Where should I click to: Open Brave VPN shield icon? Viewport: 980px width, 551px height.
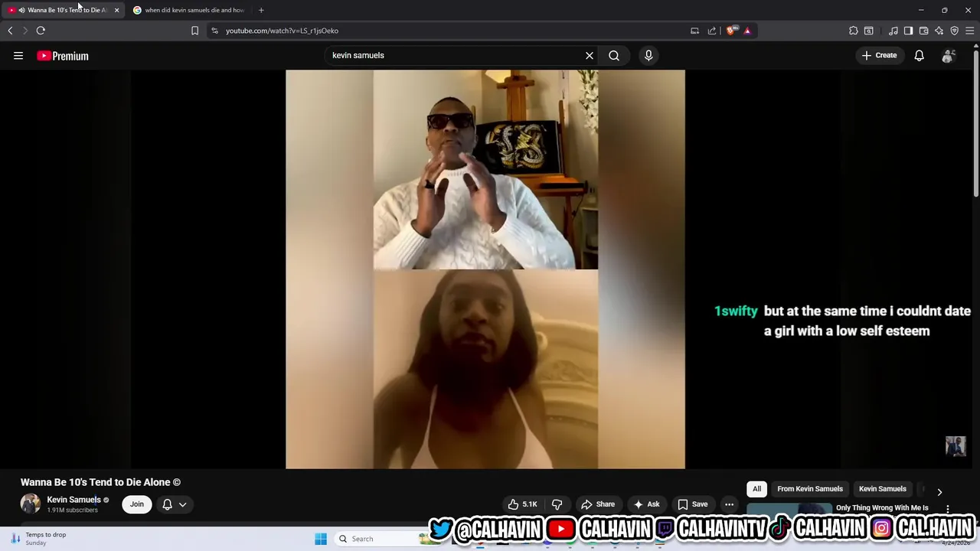[x=954, y=31]
